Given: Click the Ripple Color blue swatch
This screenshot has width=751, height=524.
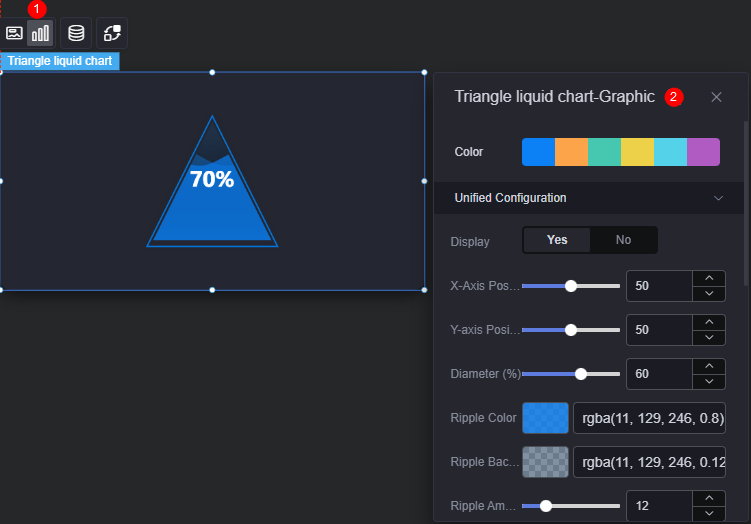Looking at the screenshot, I should pyautogui.click(x=545, y=418).
